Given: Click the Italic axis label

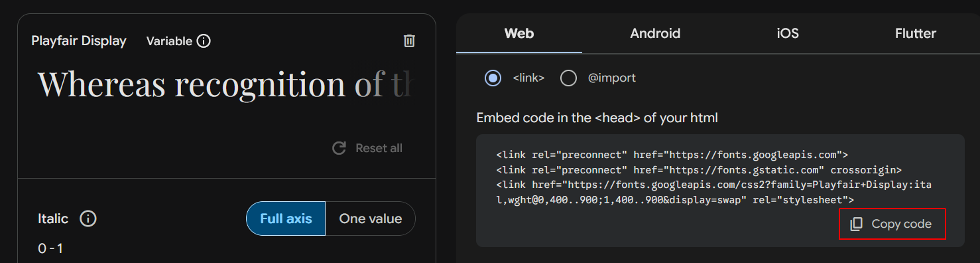Looking at the screenshot, I should click(53, 219).
